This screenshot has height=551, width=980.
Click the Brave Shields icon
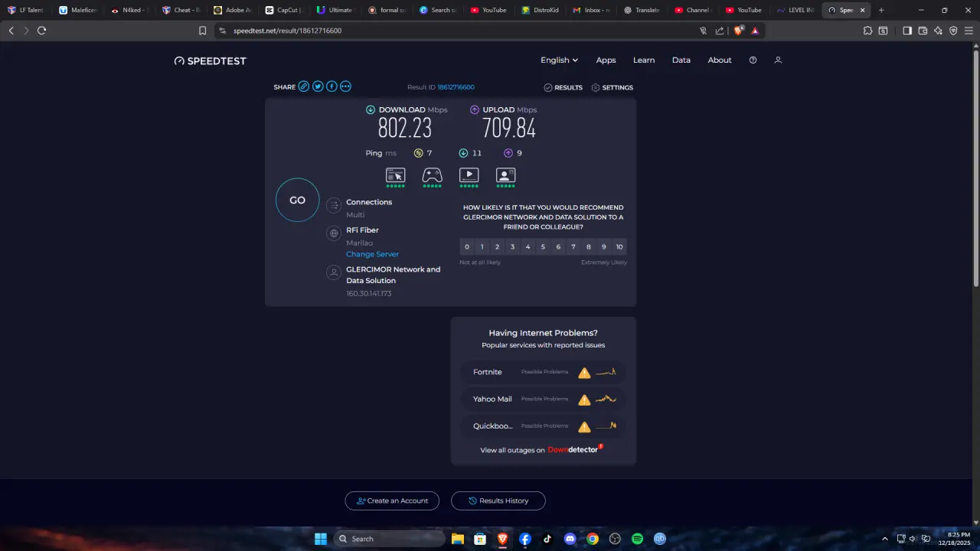point(738,31)
